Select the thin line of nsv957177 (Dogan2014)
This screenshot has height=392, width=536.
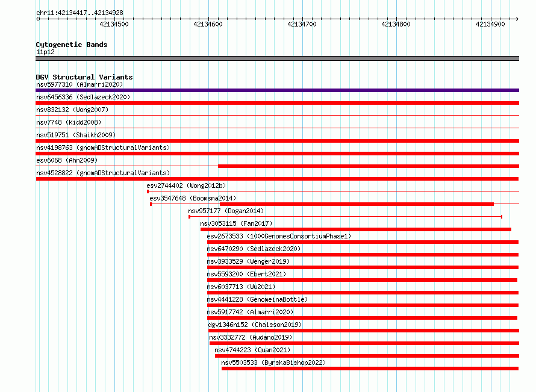click(346, 217)
